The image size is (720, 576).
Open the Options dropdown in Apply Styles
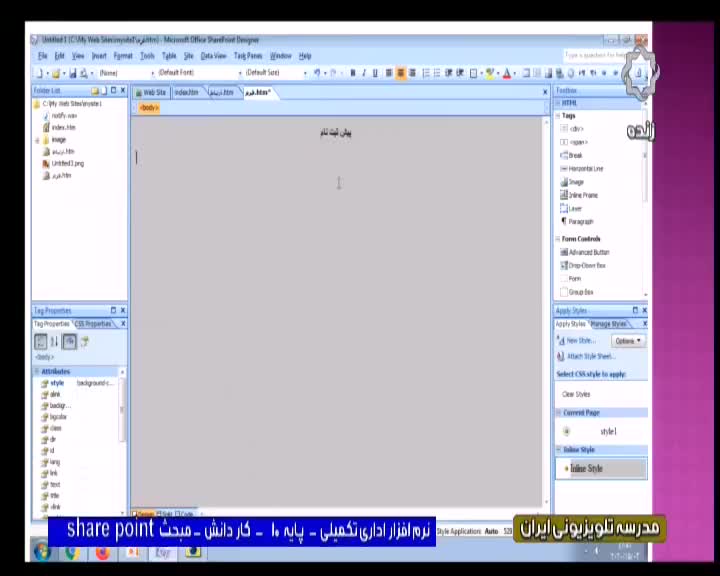pyautogui.click(x=627, y=341)
